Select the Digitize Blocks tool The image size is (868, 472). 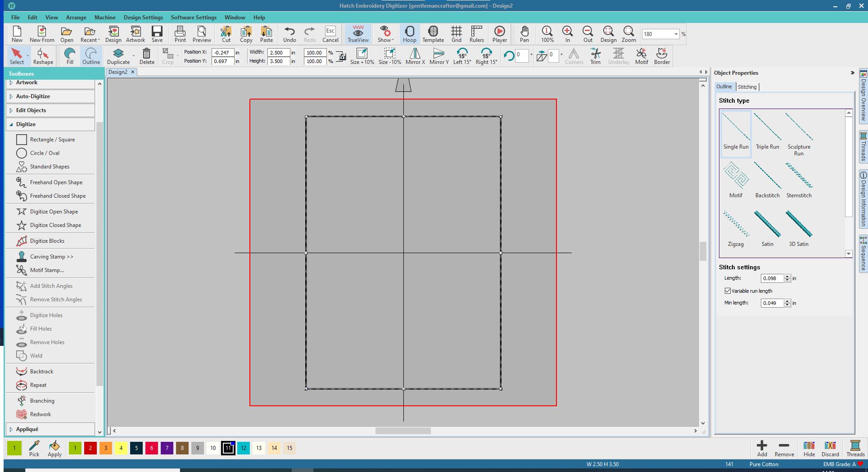pos(47,241)
